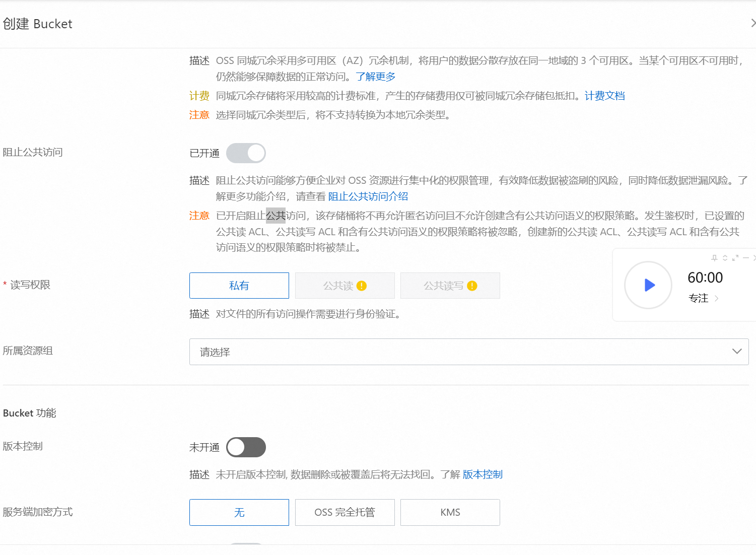
Task: Choose KMS encryption method
Action: (450, 512)
